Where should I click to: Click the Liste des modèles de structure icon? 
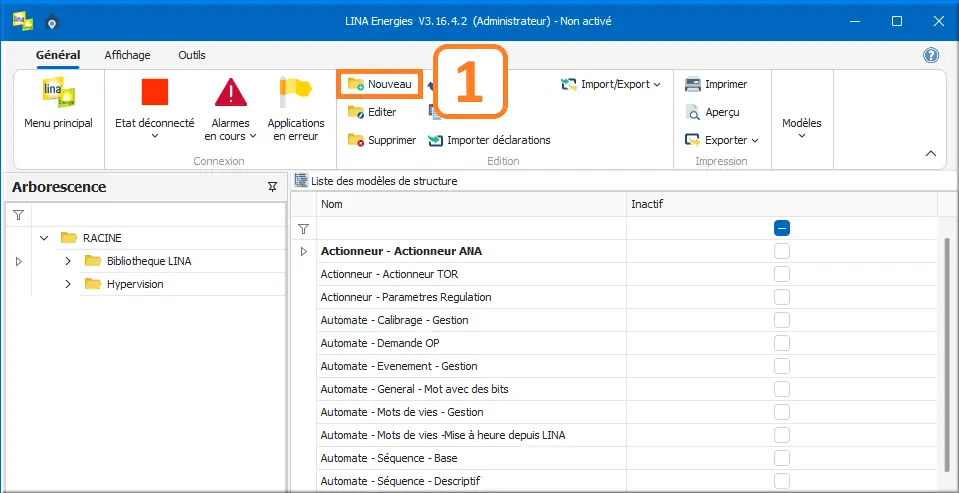tap(301, 180)
